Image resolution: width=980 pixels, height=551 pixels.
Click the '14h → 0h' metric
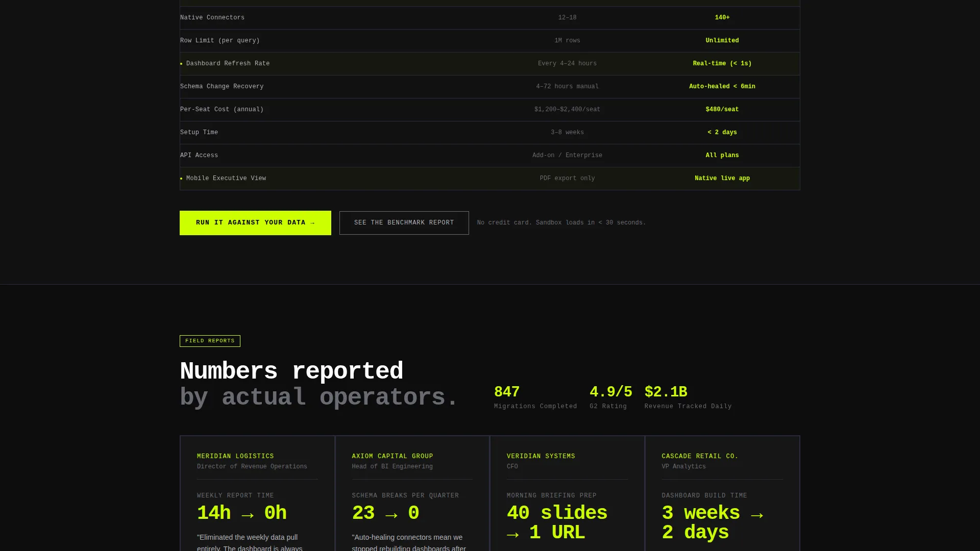tap(242, 513)
